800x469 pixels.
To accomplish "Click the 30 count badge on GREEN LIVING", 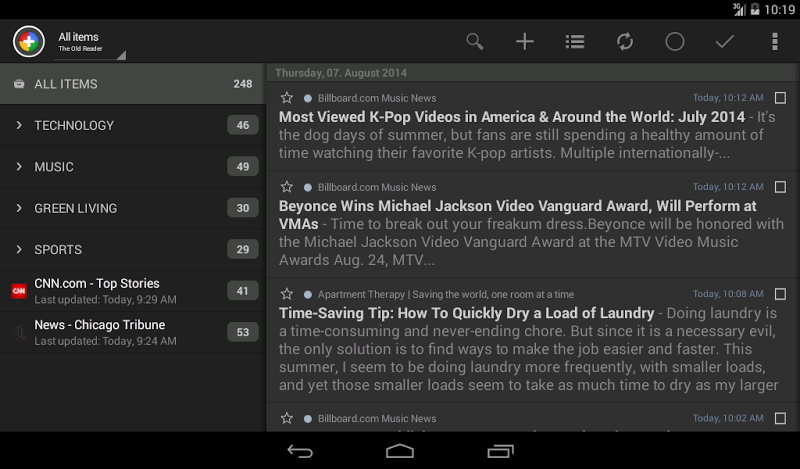I will [x=243, y=208].
